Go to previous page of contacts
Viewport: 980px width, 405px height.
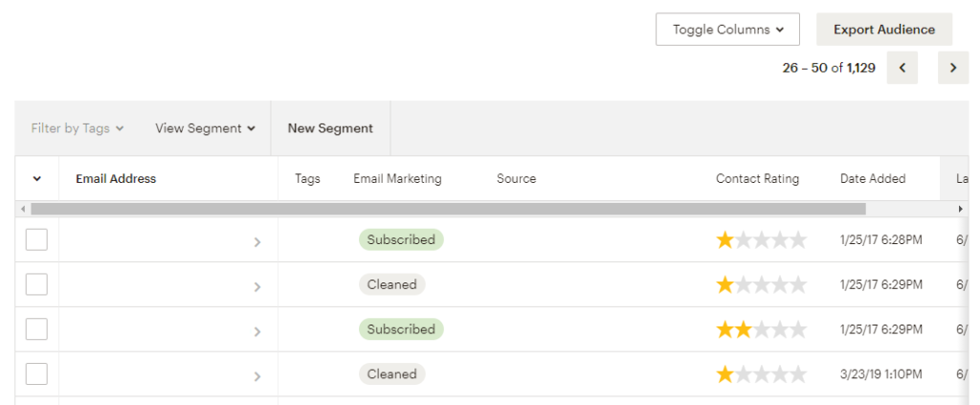pyautogui.click(x=902, y=68)
